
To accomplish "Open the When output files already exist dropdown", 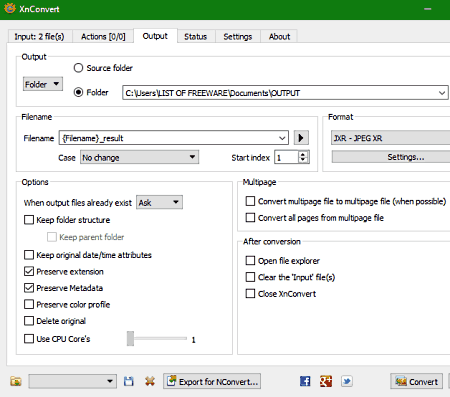I will tap(159, 202).
